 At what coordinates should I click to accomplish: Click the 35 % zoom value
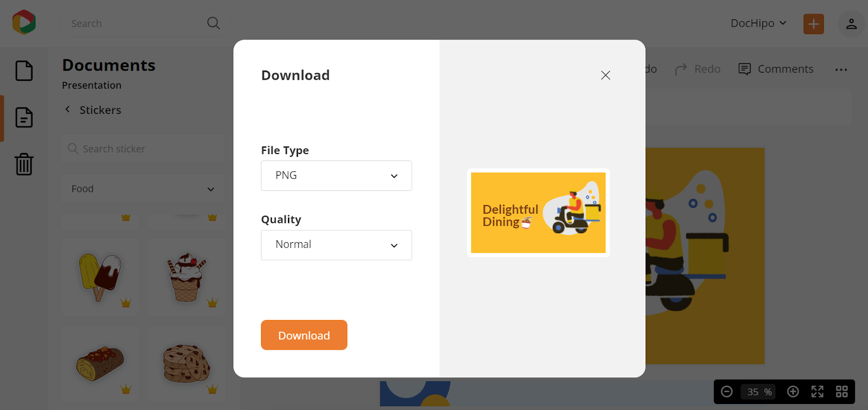(x=759, y=392)
